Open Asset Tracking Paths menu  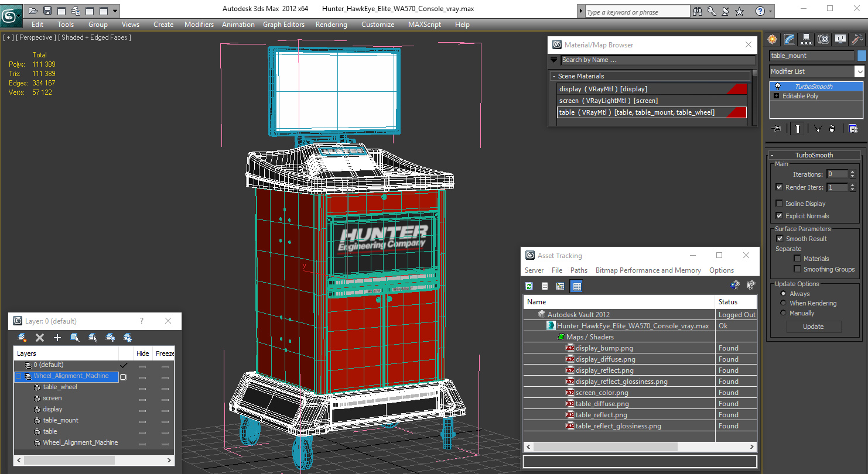pos(579,270)
